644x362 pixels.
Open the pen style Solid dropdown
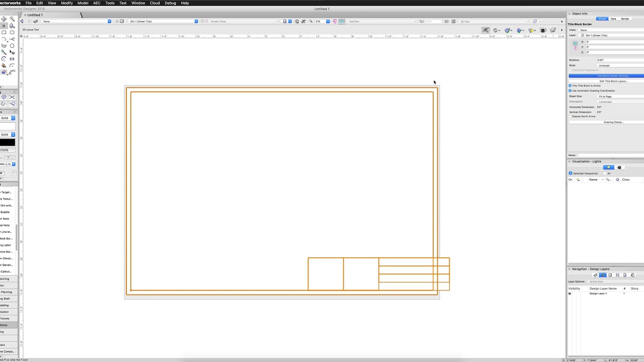[8, 134]
